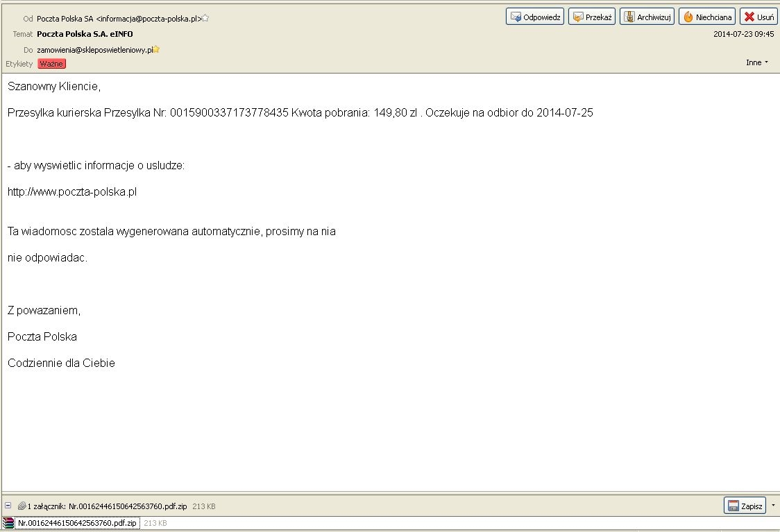The image size is (780, 532).
Task: Click the 'Szanowny Kliencie,' greeting text
Action: pyautogui.click(x=54, y=87)
